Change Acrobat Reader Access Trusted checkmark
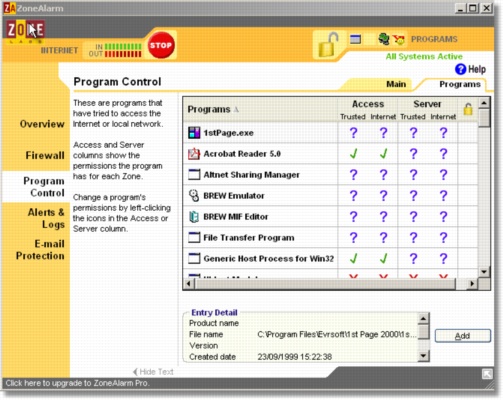503x400 pixels. click(353, 154)
